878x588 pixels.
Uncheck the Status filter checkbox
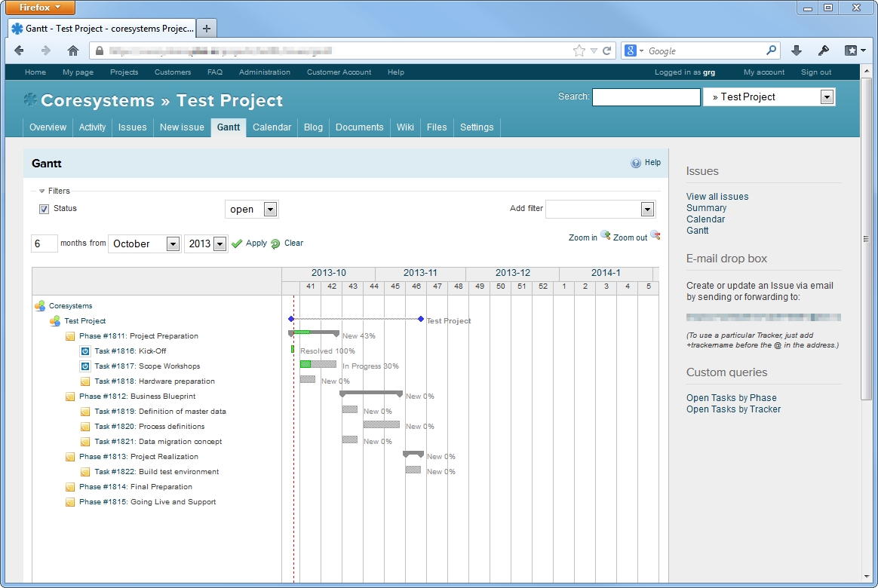coord(45,209)
